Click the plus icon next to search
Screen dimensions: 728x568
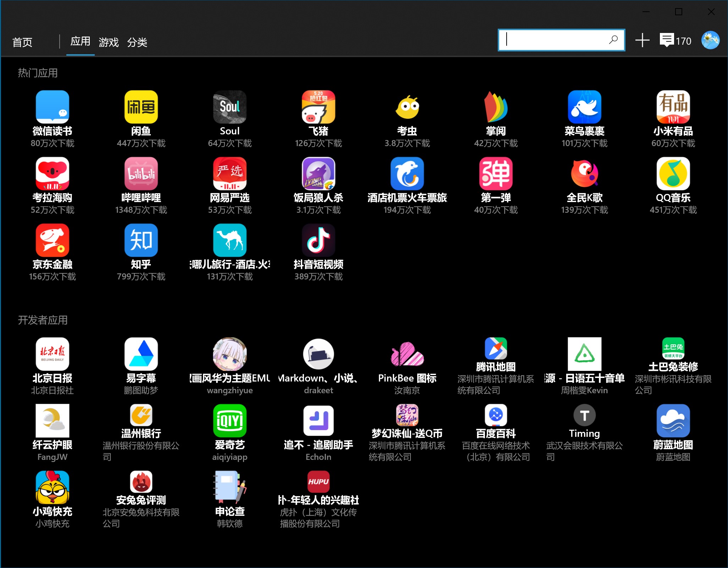click(642, 40)
